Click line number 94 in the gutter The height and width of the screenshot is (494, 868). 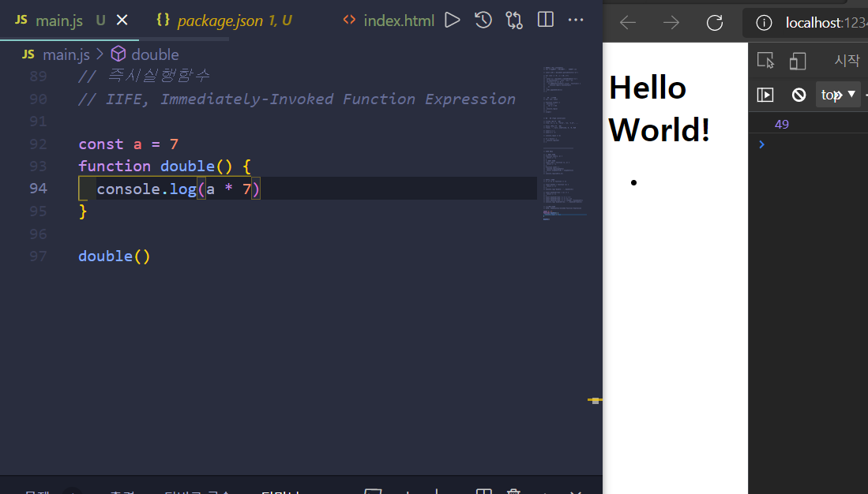(x=38, y=189)
